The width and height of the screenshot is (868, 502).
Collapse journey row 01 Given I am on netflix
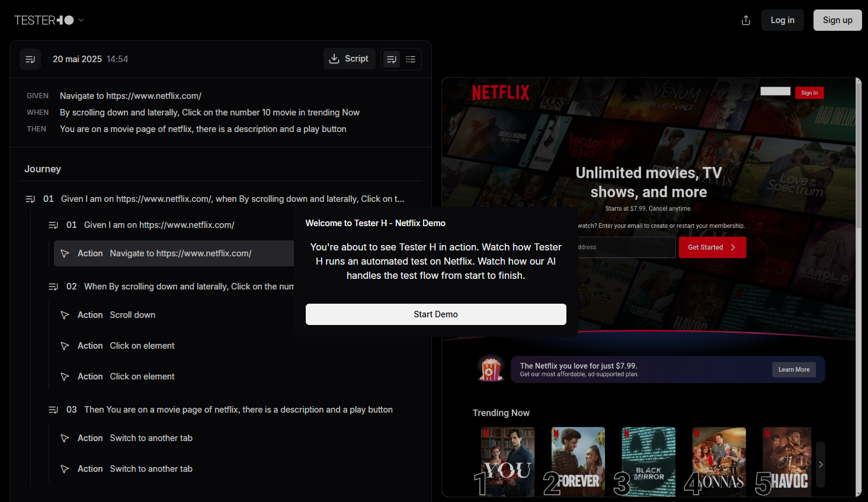30,199
